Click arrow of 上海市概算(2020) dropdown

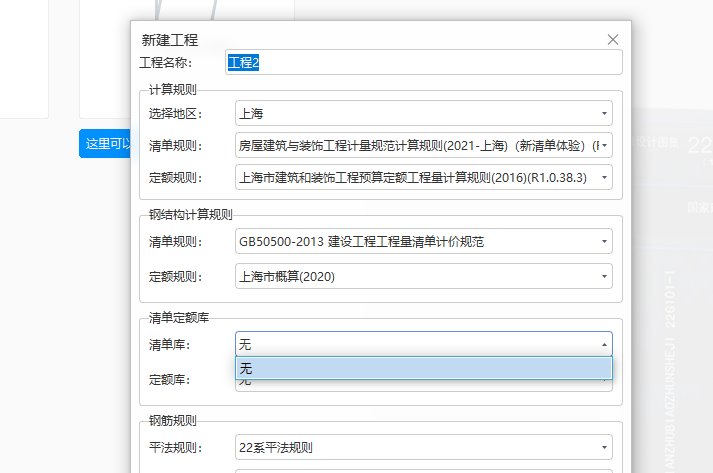tap(604, 276)
